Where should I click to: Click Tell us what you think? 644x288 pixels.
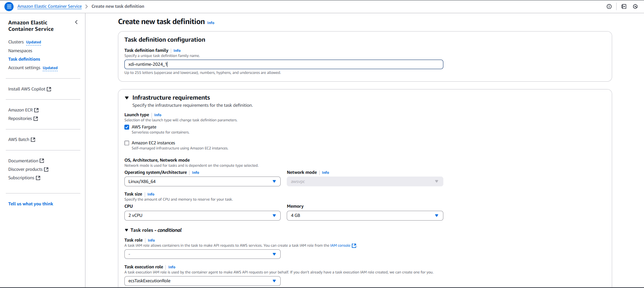click(x=31, y=204)
